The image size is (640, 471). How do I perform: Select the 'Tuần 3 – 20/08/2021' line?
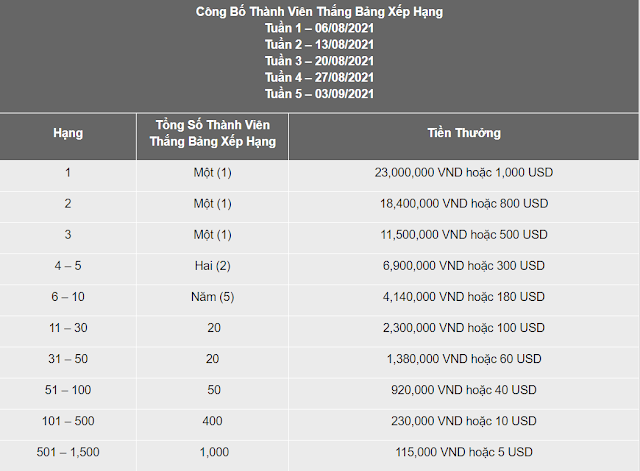click(x=319, y=61)
